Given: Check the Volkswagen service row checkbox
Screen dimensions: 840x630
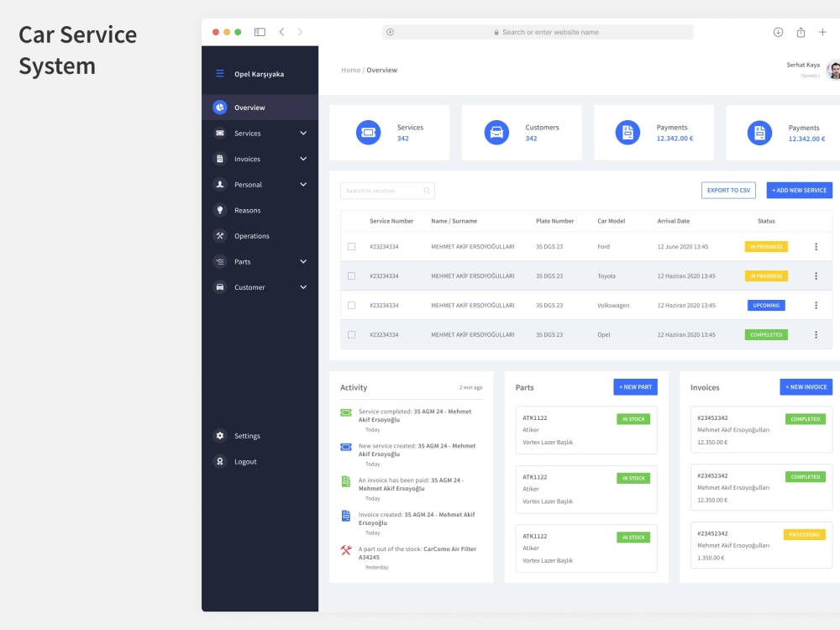Looking at the screenshot, I should click(351, 306).
